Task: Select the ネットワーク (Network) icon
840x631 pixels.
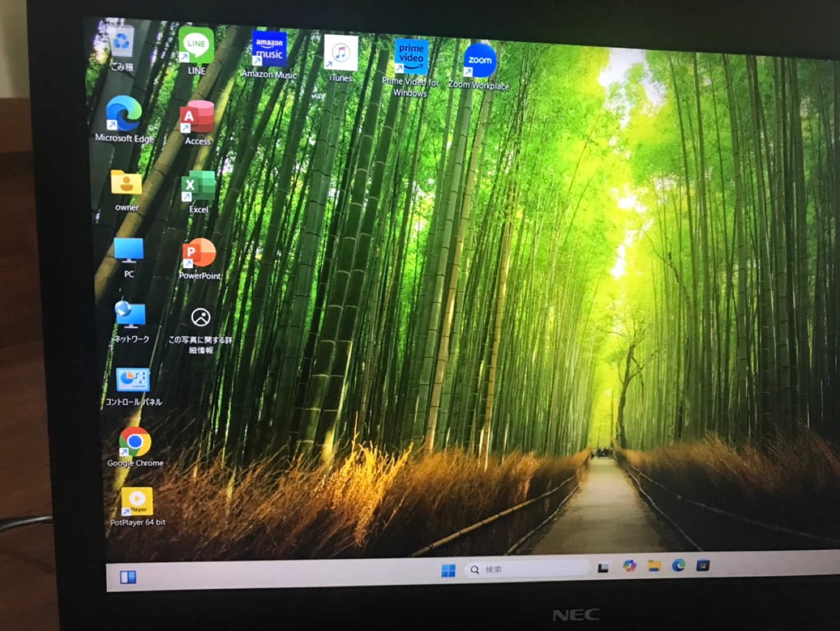Action: [131, 316]
